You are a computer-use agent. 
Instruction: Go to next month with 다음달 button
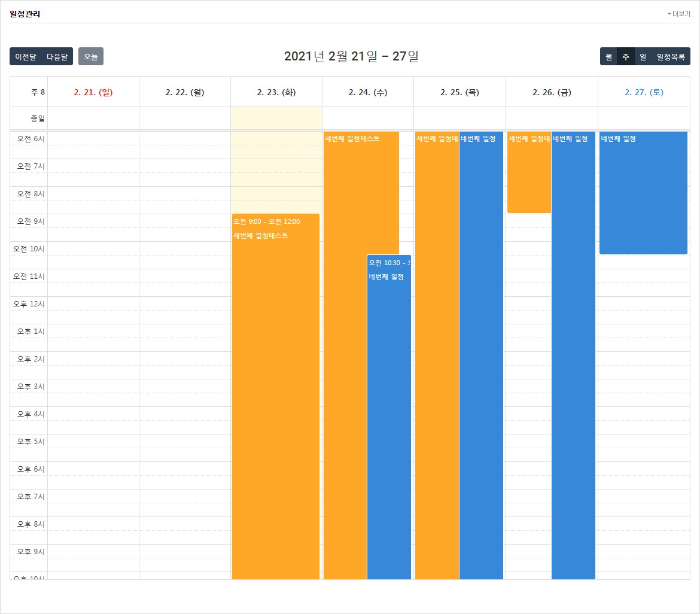[57, 57]
